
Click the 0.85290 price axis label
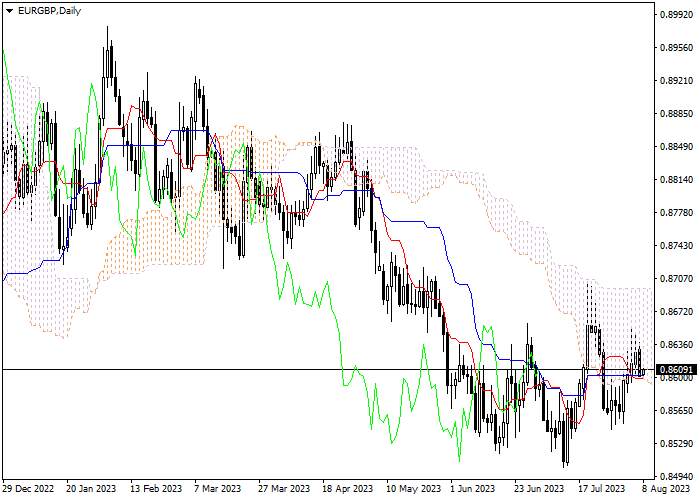676,443
